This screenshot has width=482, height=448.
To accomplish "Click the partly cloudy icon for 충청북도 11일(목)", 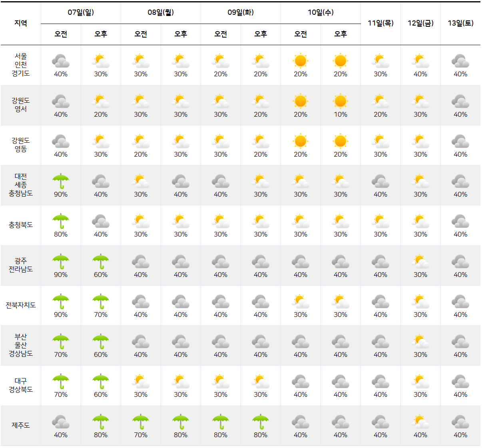I will (x=380, y=221).
